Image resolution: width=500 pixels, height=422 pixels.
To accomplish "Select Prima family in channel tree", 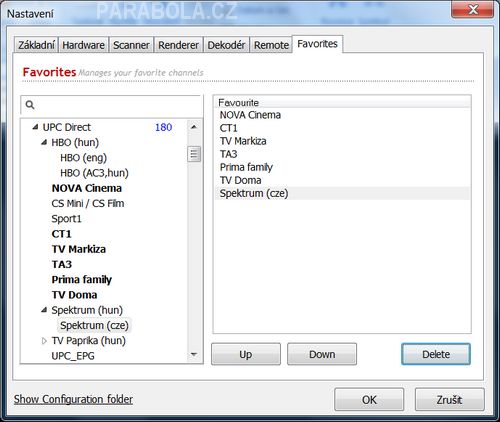I will click(82, 280).
